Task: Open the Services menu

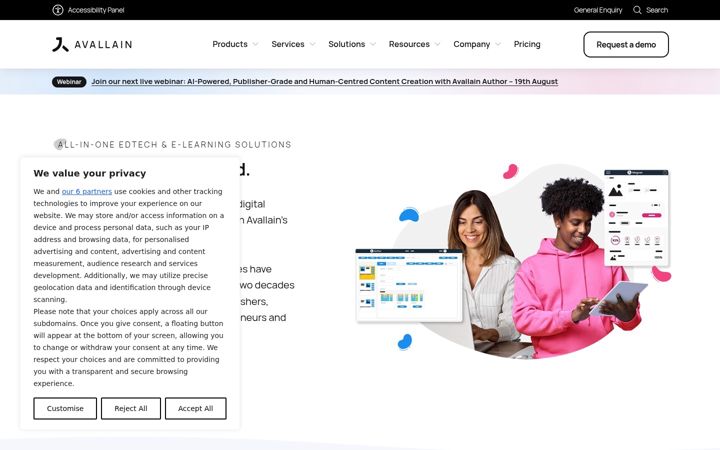Action: click(288, 44)
